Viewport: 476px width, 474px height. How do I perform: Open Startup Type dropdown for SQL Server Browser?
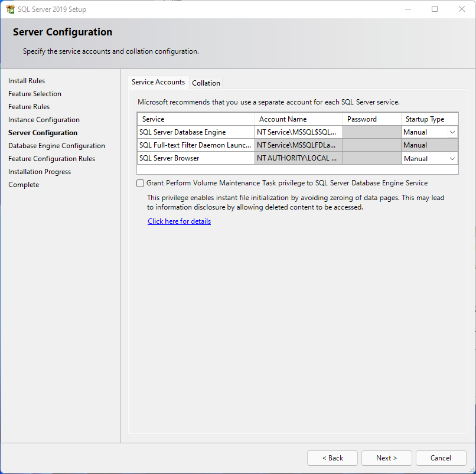(x=452, y=159)
